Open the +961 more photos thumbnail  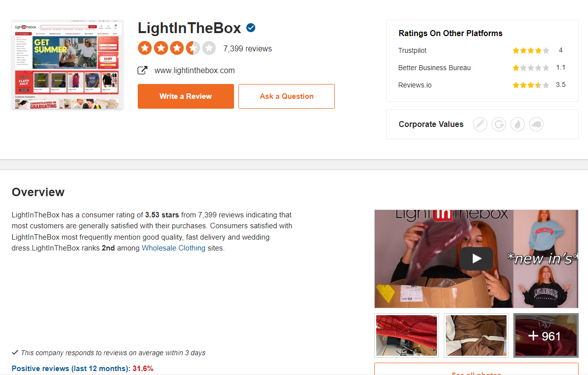[546, 335]
